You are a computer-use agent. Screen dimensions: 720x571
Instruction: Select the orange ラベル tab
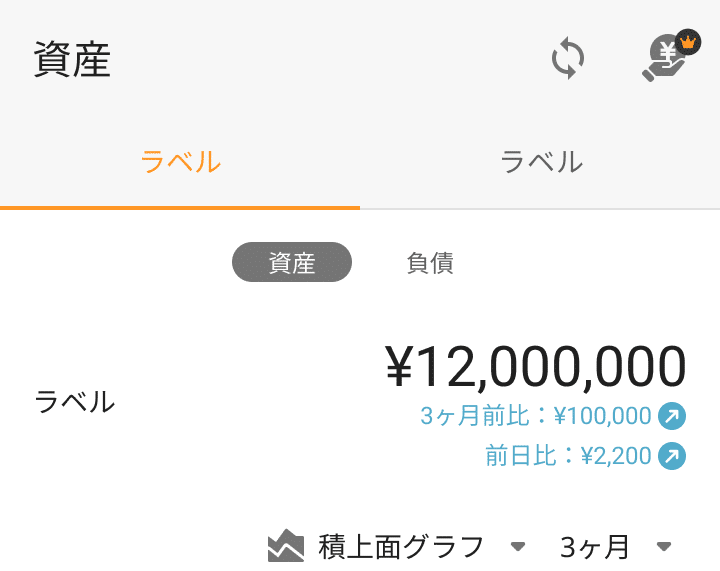pos(180,161)
